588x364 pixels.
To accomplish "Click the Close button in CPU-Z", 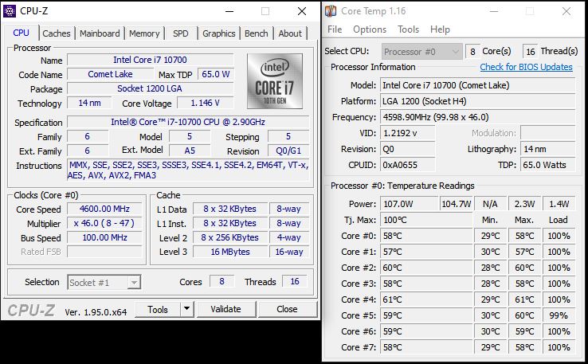I will pyautogui.click(x=287, y=309).
